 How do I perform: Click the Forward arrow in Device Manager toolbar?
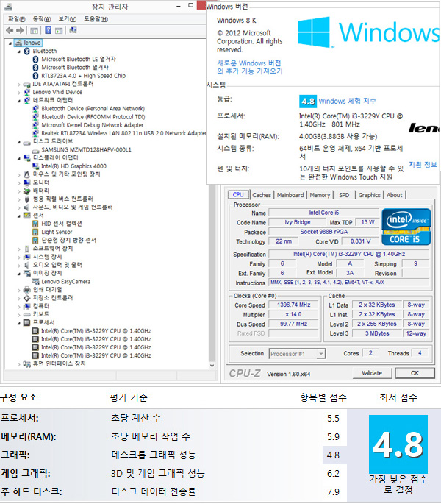[20, 30]
